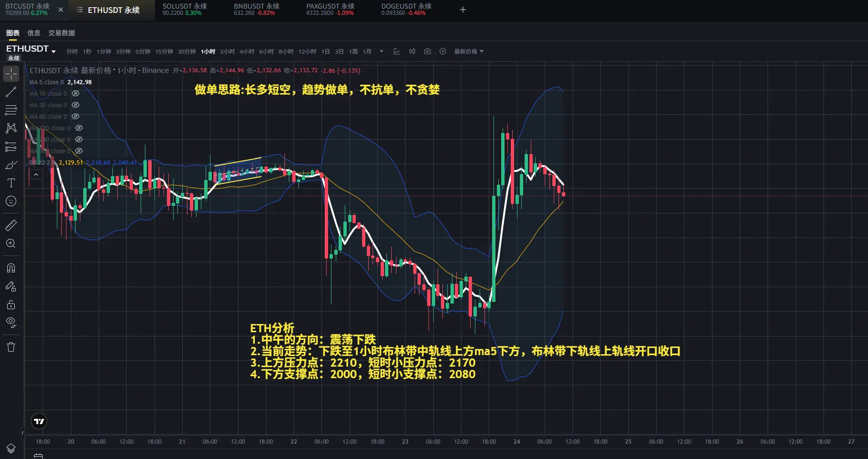Open the go-to-date calendar icon
The image size is (868, 459).
pos(38,456)
